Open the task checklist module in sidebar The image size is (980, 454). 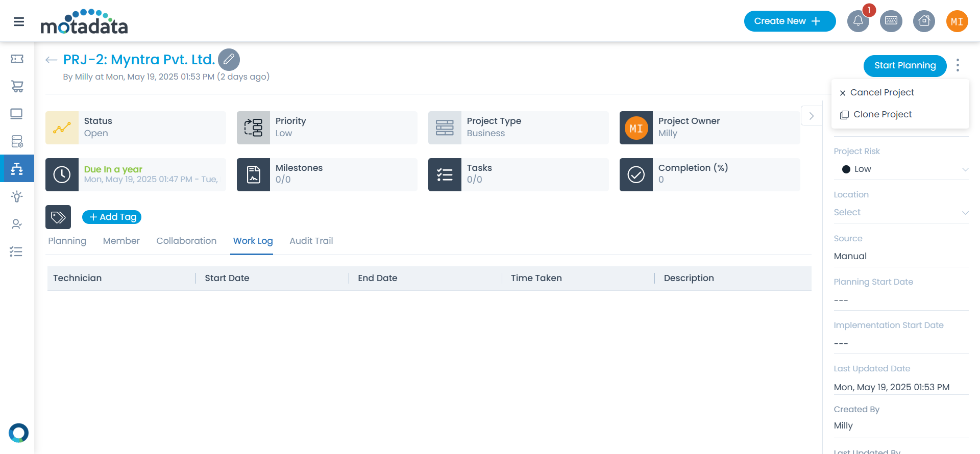(x=17, y=251)
